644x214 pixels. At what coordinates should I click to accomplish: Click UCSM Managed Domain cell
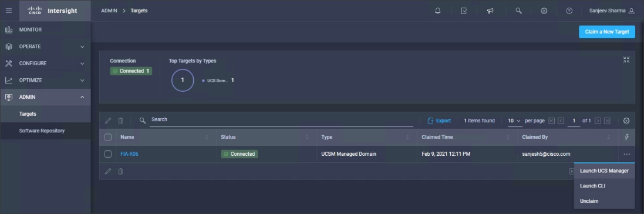pos(349,154)
